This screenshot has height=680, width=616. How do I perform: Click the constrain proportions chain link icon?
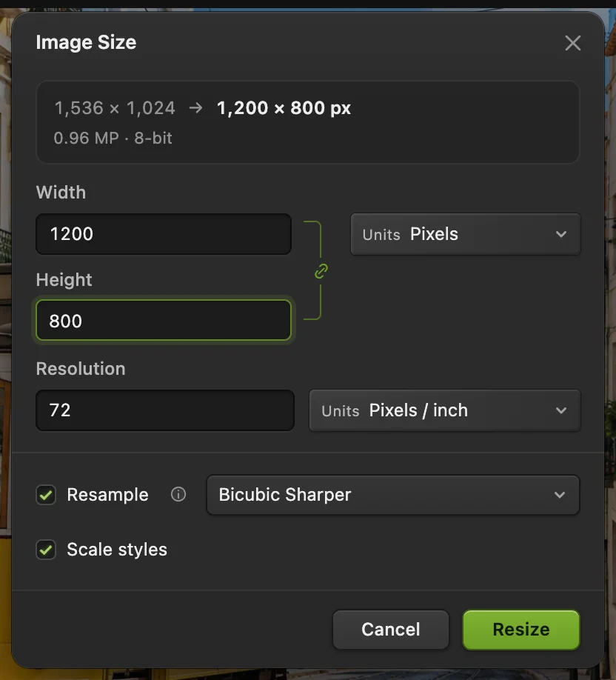tap(321, 271)
